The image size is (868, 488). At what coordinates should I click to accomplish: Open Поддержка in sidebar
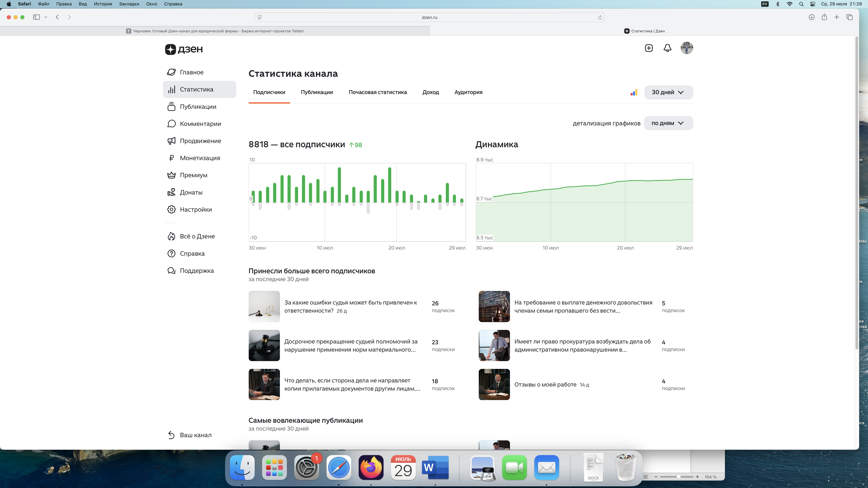click(200, 271)
